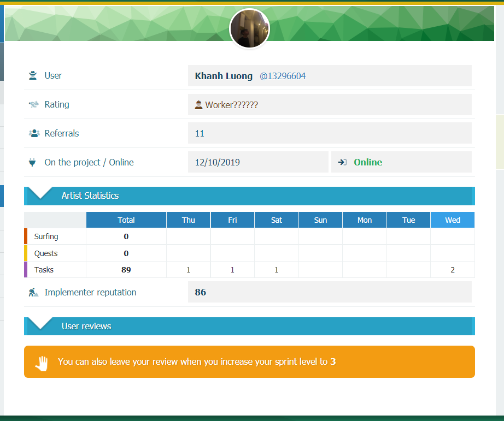
Task: Click the Khanh Luong user name
Action: [x=224, y=76]
